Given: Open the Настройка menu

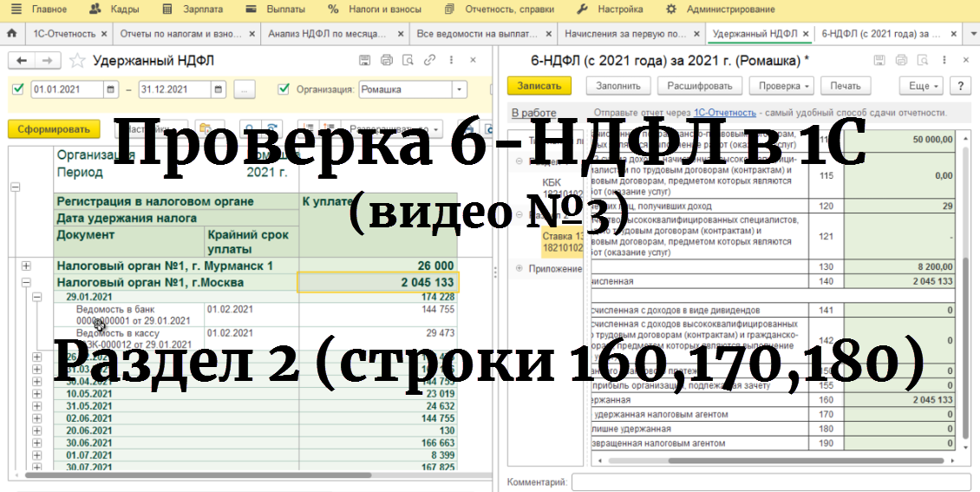Looking at the screenshot, I should click(610, 10).
